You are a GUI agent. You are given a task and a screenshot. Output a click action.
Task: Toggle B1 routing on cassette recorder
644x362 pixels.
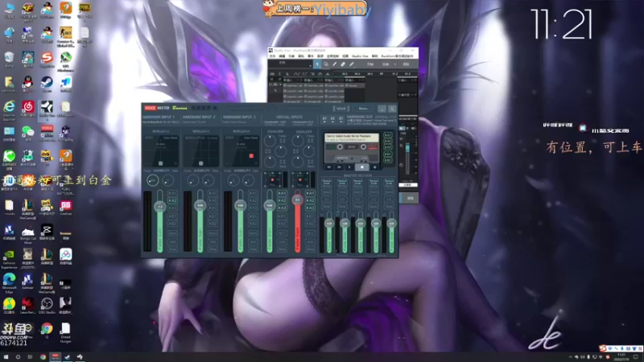click(x=387, y=154)
